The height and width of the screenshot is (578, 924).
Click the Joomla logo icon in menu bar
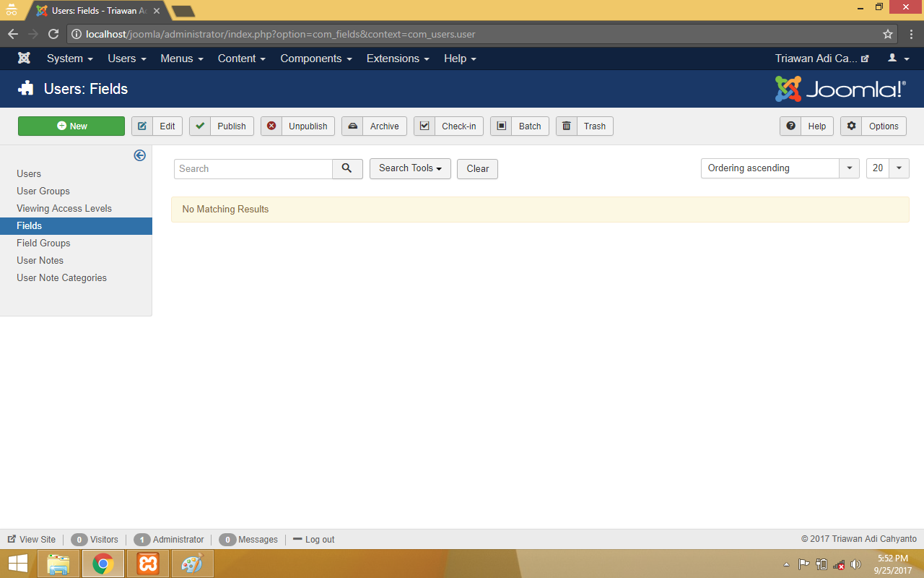coord(25,59)
